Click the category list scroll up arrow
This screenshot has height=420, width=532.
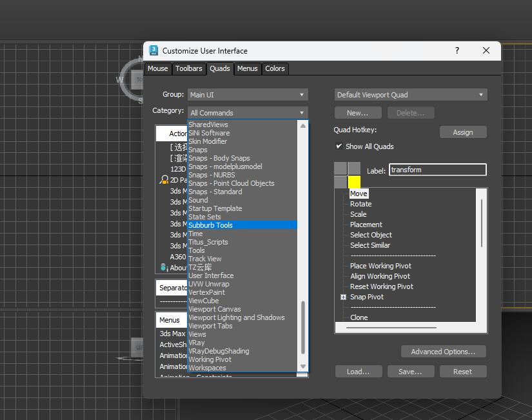(x=303, y=126)
